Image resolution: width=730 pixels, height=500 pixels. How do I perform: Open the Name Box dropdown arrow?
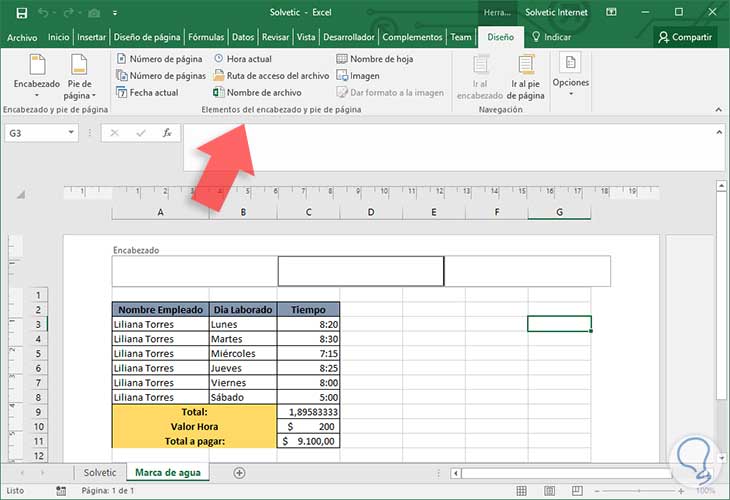[x=71, y=133]
